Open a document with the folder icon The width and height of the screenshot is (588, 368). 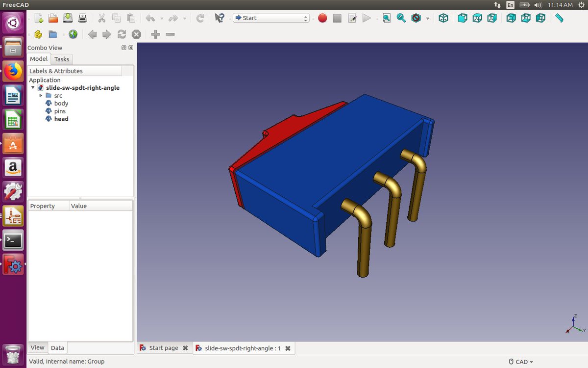(53, 18)
